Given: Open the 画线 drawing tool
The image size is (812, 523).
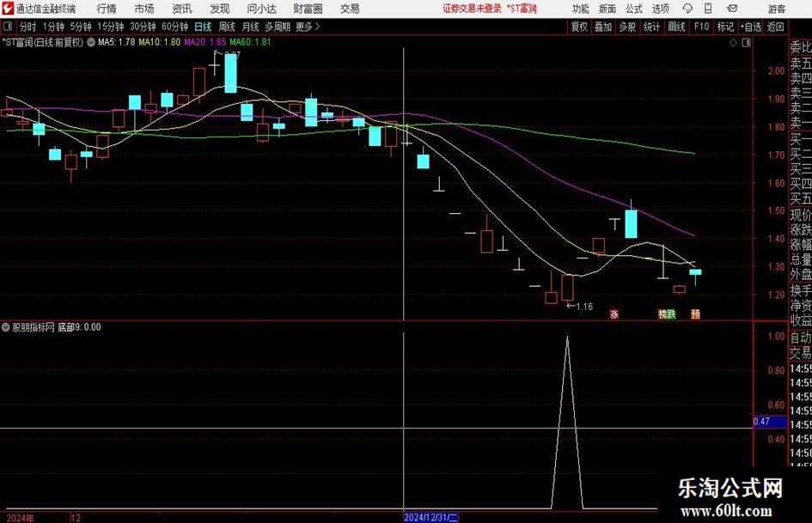Looking at the screenshot, I should pyautogui.click(x=676, y=27).
